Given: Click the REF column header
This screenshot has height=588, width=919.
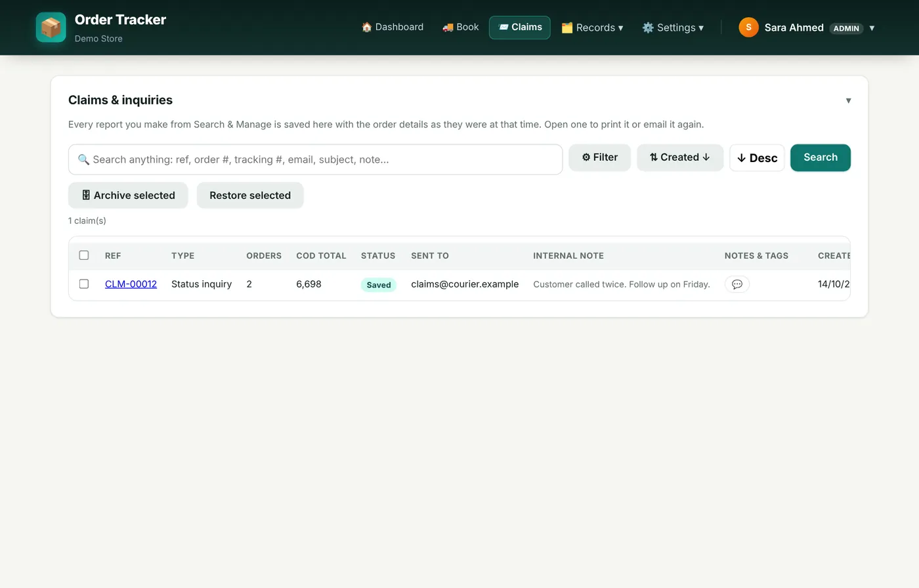Looking at the screenshot, I should click(x=113, y=256).
